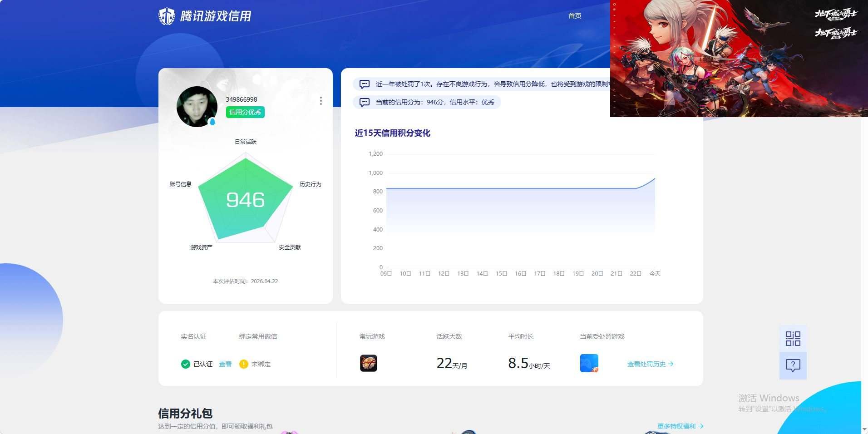
Task: Click the 今天 point on chart axis
Action: (655, 273)
